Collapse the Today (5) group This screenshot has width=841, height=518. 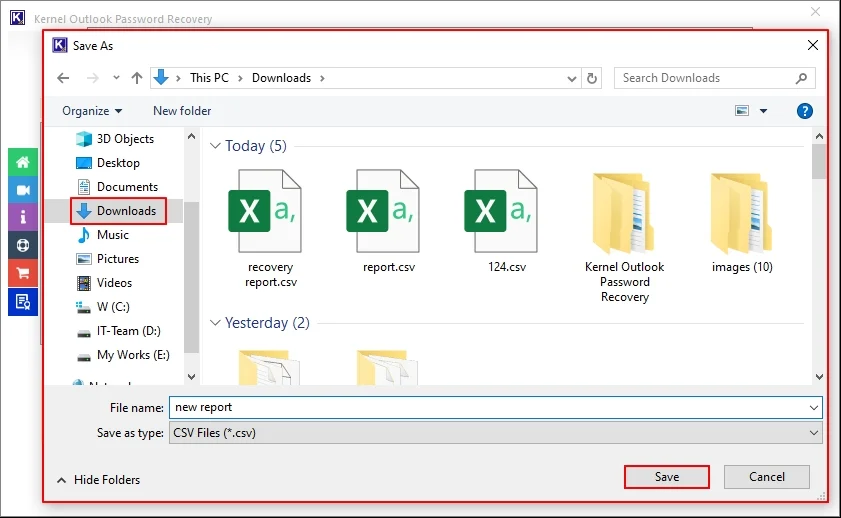pos(215,146)
